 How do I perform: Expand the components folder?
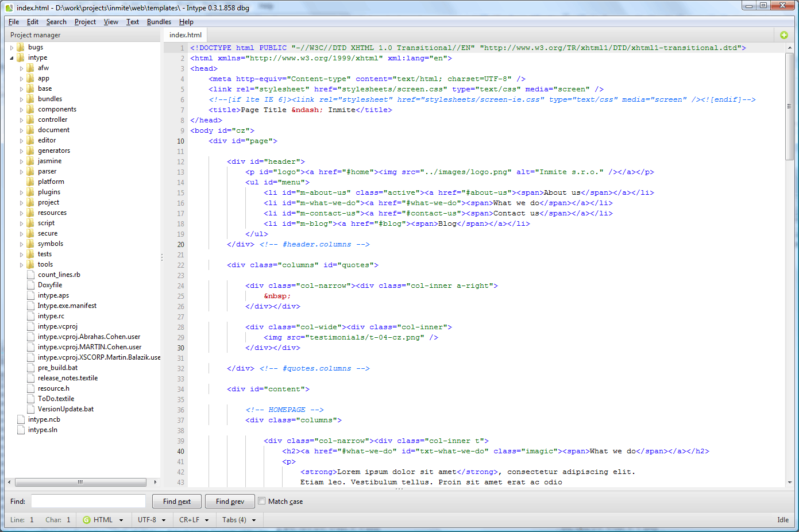tap(22, 109)
